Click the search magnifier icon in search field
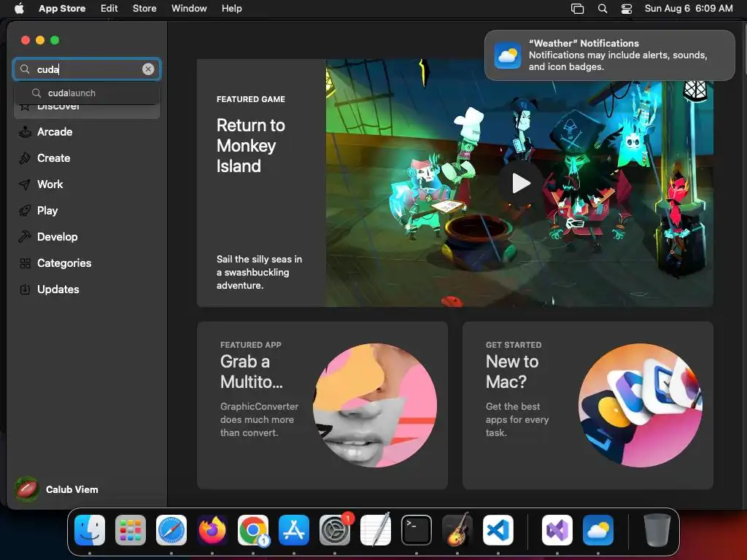Viewport: 747px width, 560px height. [x=25, y=69]
